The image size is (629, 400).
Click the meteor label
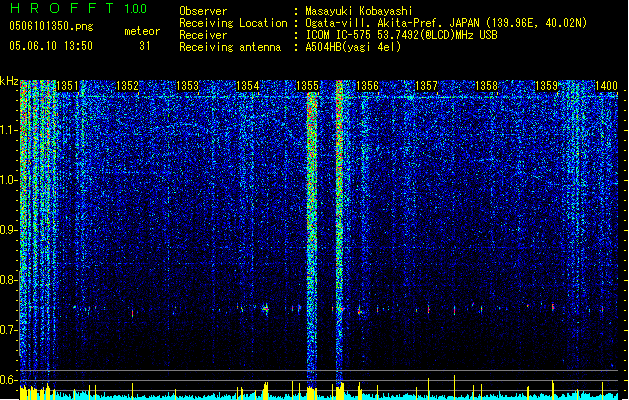pyautogui.click(x=142, y=31)
